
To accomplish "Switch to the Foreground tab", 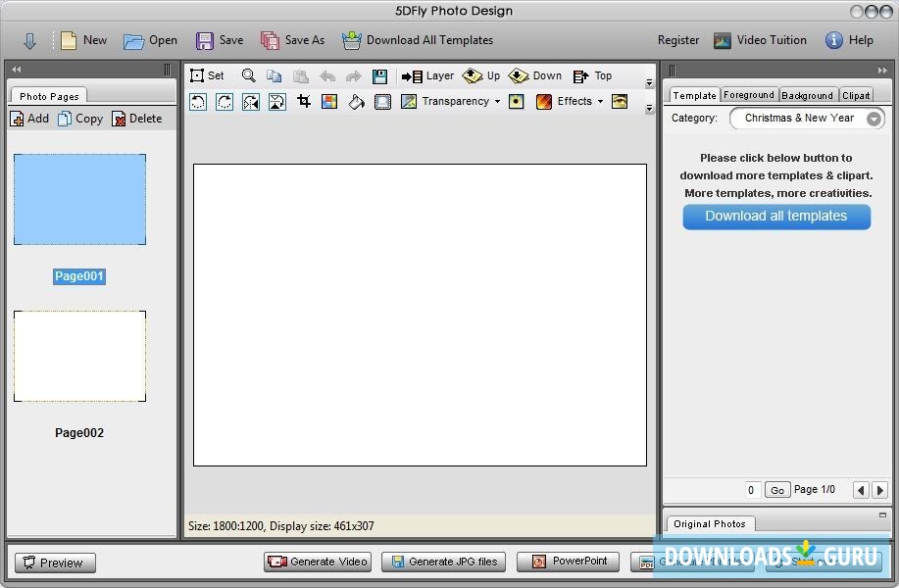I will coord(748,94).
